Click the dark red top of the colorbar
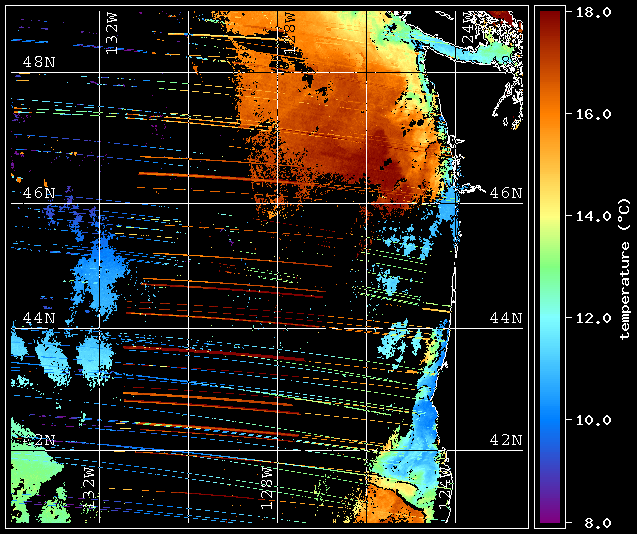 point(550,20)
